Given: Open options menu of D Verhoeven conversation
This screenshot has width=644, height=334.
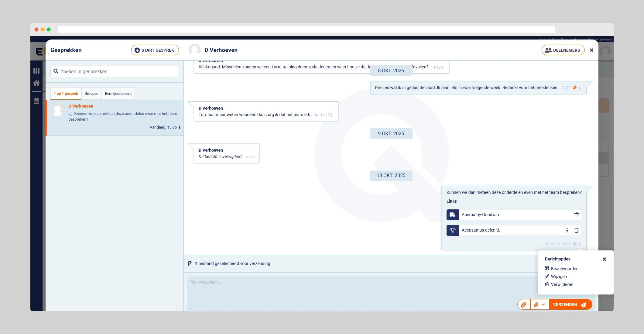Looking at the screenshot, I should pyautogui.click(x=180, y=128).
